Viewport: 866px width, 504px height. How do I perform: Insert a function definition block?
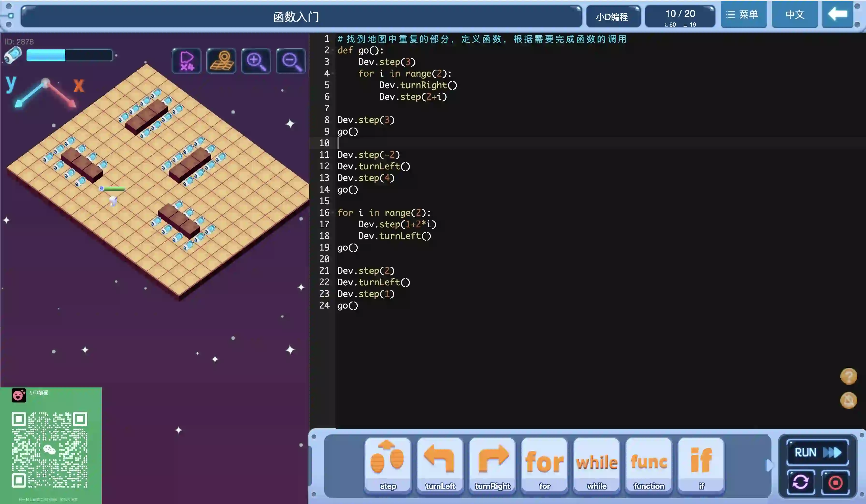click(649, 465)
